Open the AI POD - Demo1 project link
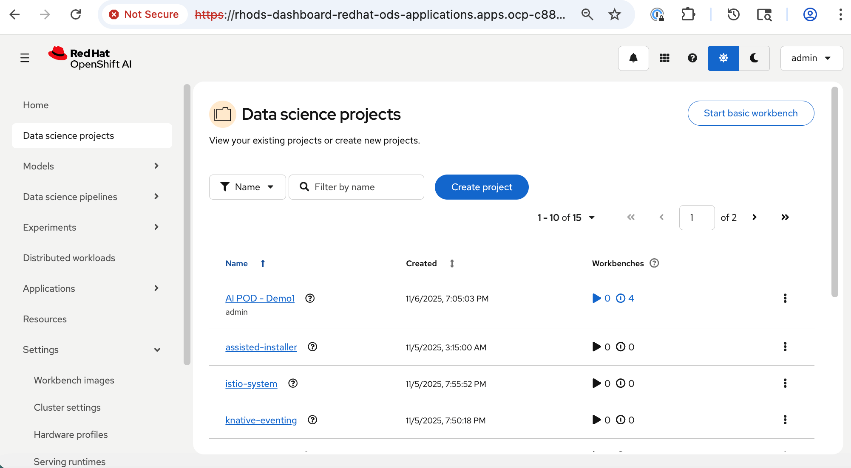Screen dimensions: 851x468 260,298
